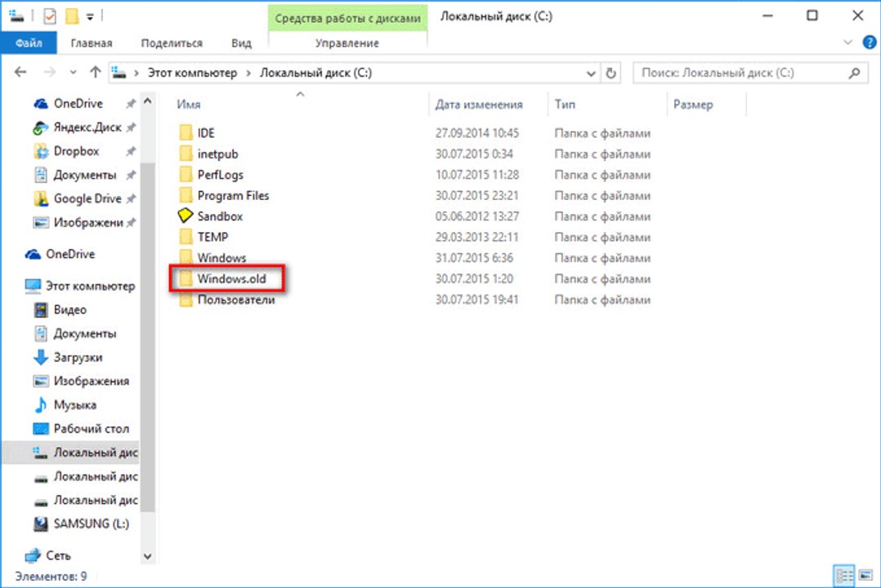Click the date 31.07.2015 6:36 cell
This screenshot has width=881, height=588.
pyautogui.click(x=474, y=258)
